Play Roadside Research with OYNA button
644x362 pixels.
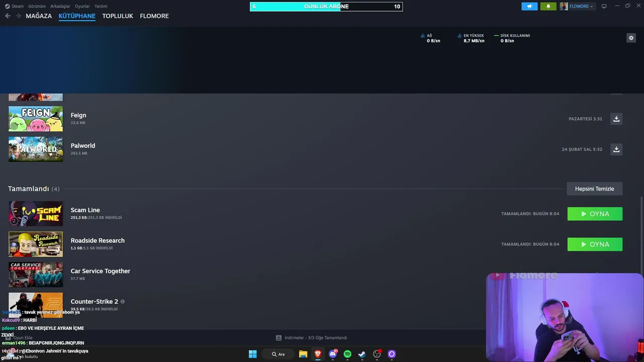coord(595,244)
